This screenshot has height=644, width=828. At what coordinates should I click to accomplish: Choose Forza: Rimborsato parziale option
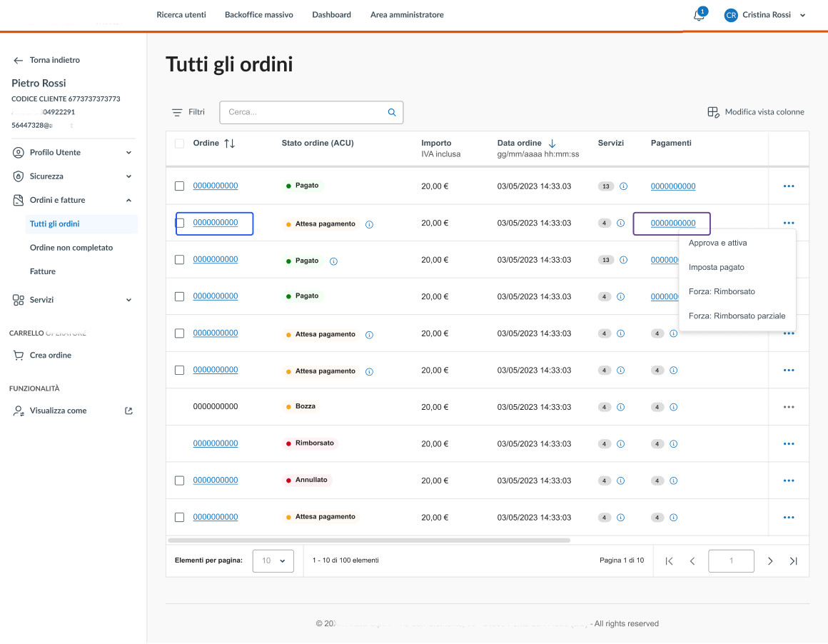tap(737, 316)
